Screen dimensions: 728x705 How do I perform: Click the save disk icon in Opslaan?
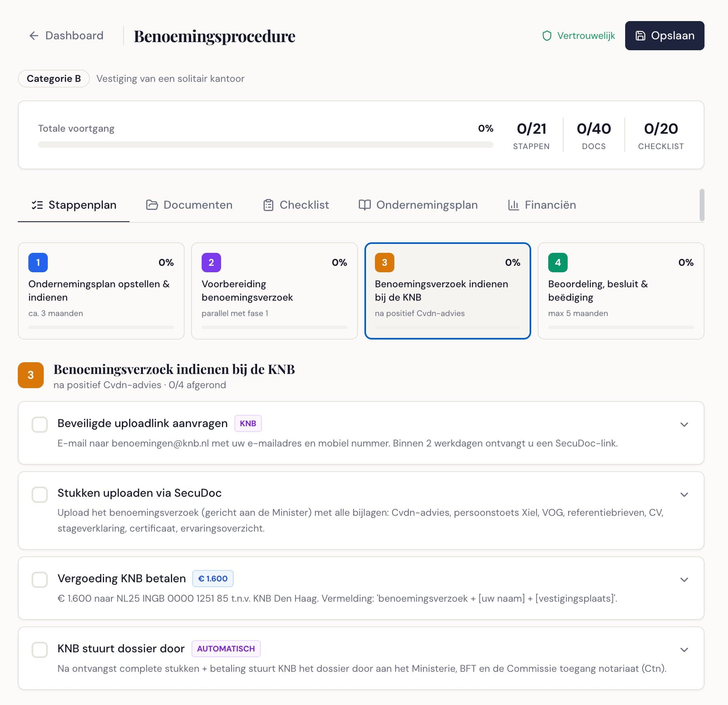640,36
